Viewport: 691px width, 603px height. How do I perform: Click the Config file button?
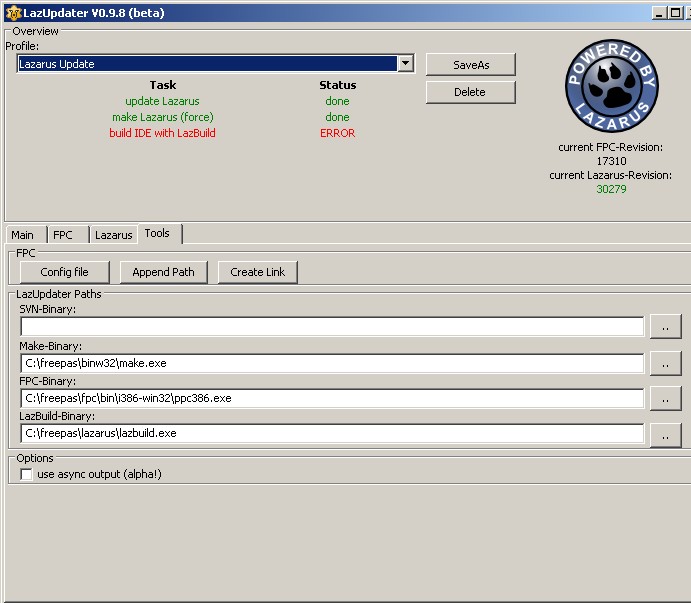(x=64, y=272)
